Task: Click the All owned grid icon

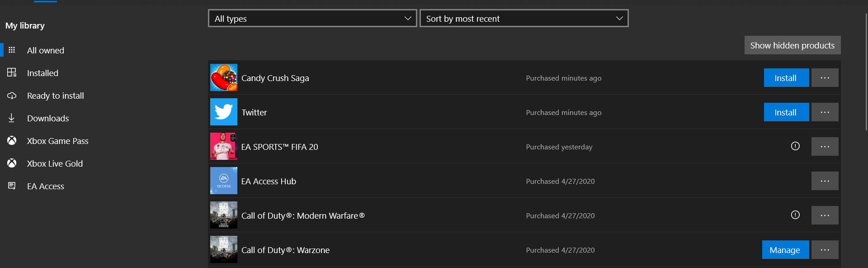Action: tap(12, 50)
